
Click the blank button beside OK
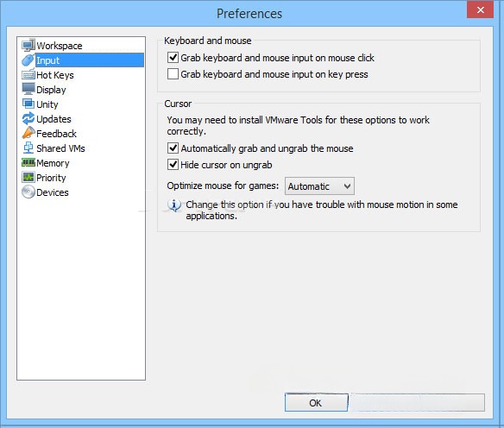tap(417, 403)
